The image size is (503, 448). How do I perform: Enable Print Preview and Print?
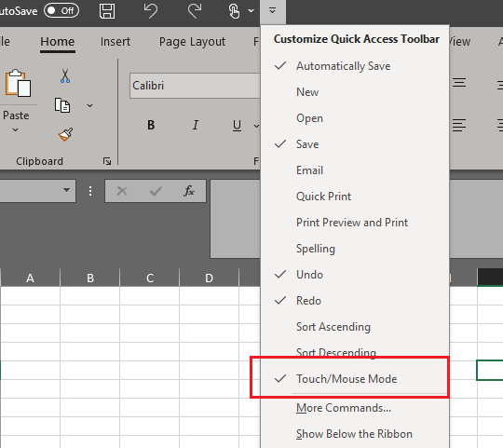(x=355, y=223)
